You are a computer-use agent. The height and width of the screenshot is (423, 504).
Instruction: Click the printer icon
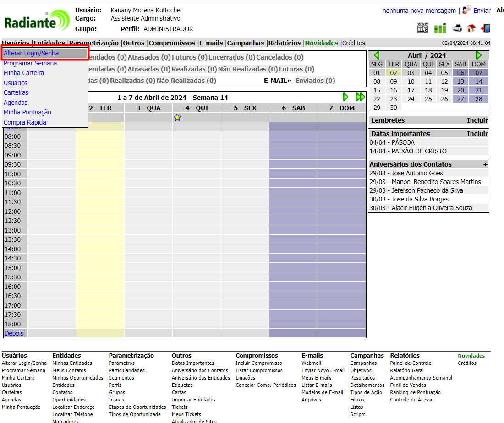(457, 28)
